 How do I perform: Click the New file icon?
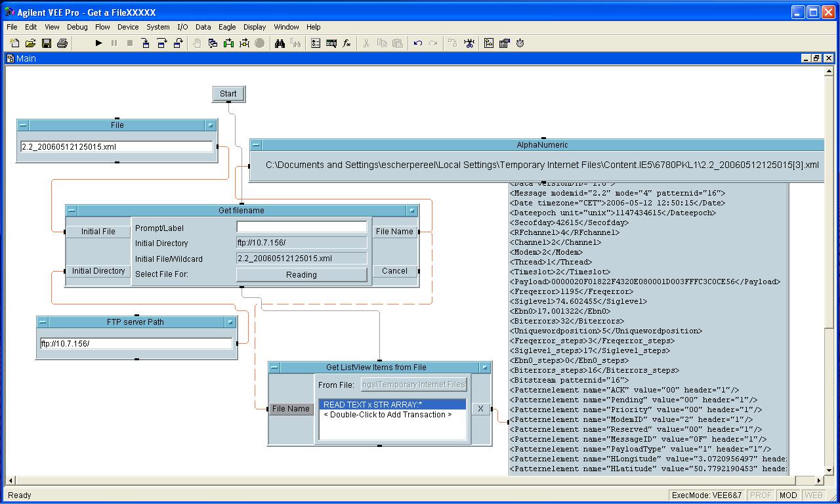point(14,43)
